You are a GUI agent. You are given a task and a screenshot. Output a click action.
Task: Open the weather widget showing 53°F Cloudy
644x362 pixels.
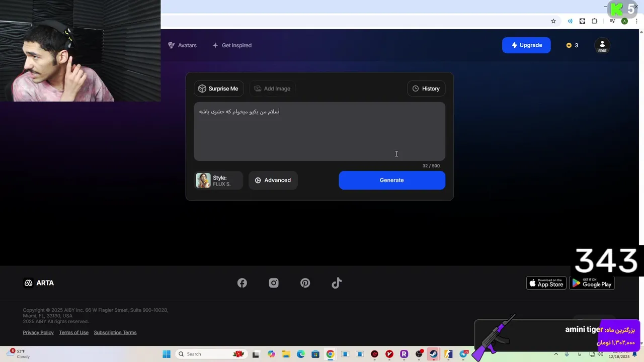[x=19, y=353]
